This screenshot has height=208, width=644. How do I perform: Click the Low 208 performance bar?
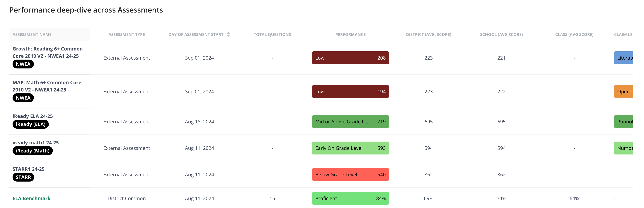pyautogui.click(x=350, y=58)
